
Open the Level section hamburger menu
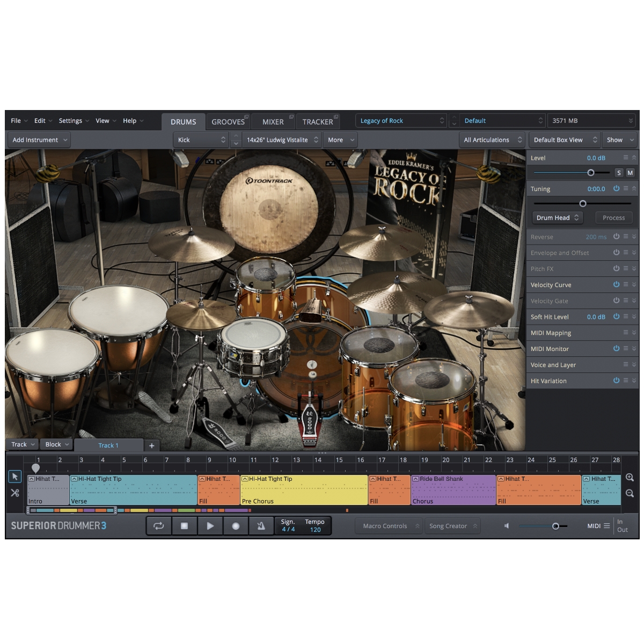(x=626, y=158)
